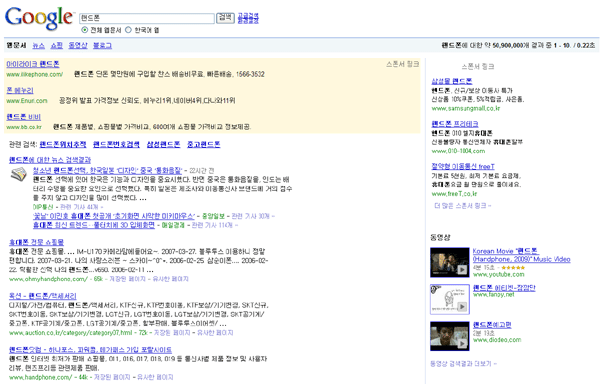Open similar pages link for handphone.com result
The image size is (600, 384).
(x=155, y=377)
